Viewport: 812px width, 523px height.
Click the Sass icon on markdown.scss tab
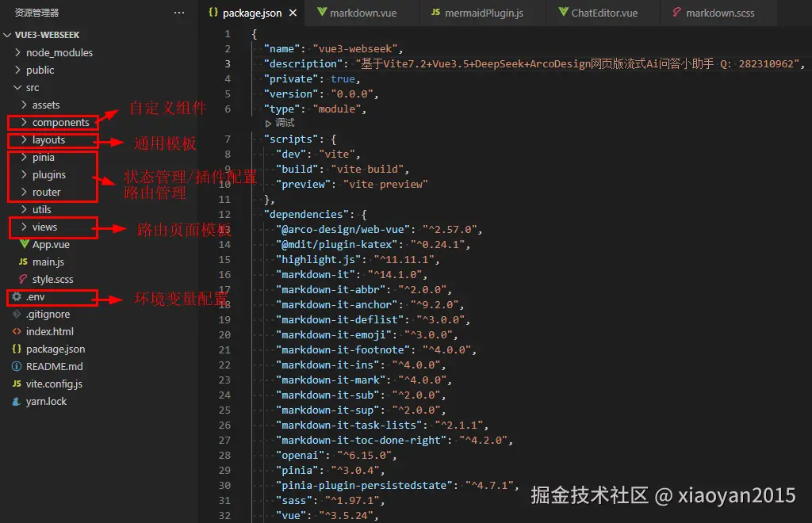click(677, 12)
